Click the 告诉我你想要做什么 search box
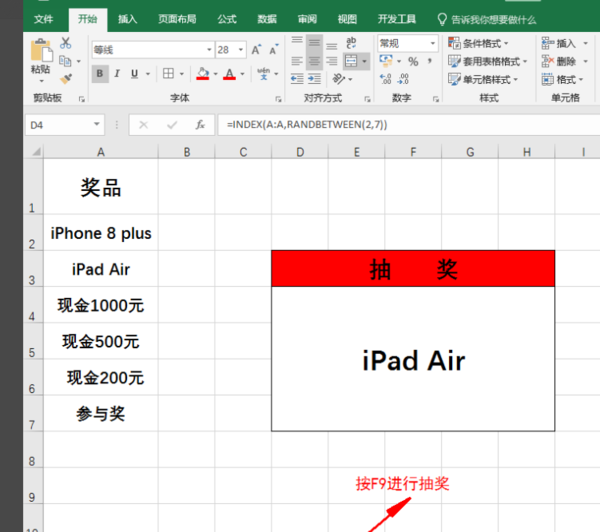 click(487, 19)
